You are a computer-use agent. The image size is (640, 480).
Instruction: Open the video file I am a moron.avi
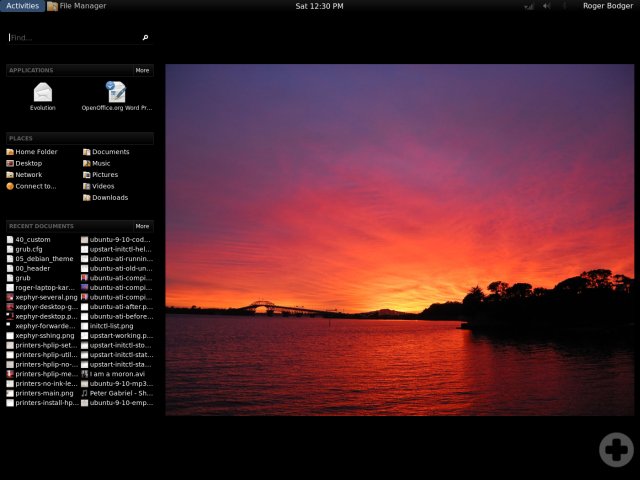[113, 374]
